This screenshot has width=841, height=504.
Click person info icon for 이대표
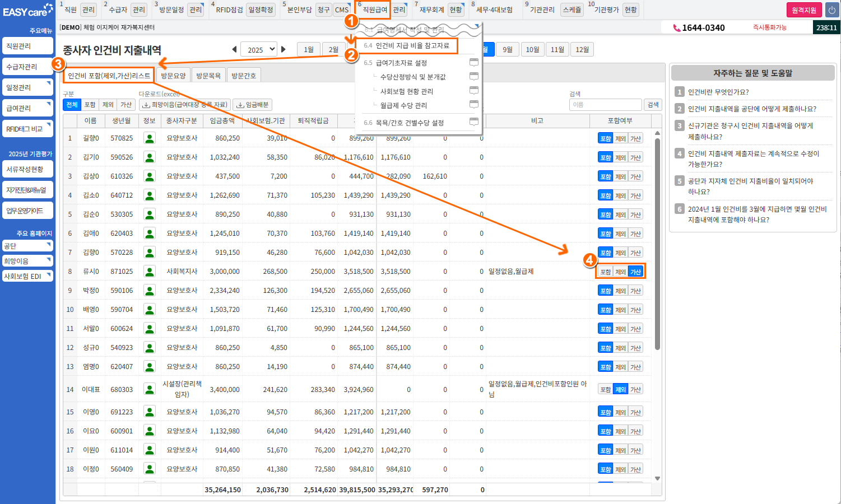pos(150,389)
